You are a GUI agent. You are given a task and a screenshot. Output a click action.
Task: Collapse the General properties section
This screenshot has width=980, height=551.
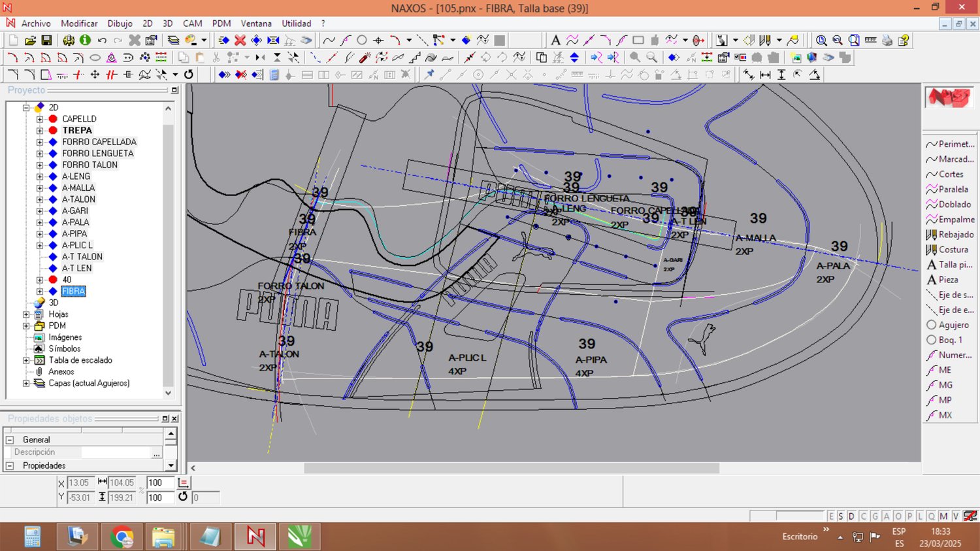coord(10,440)
